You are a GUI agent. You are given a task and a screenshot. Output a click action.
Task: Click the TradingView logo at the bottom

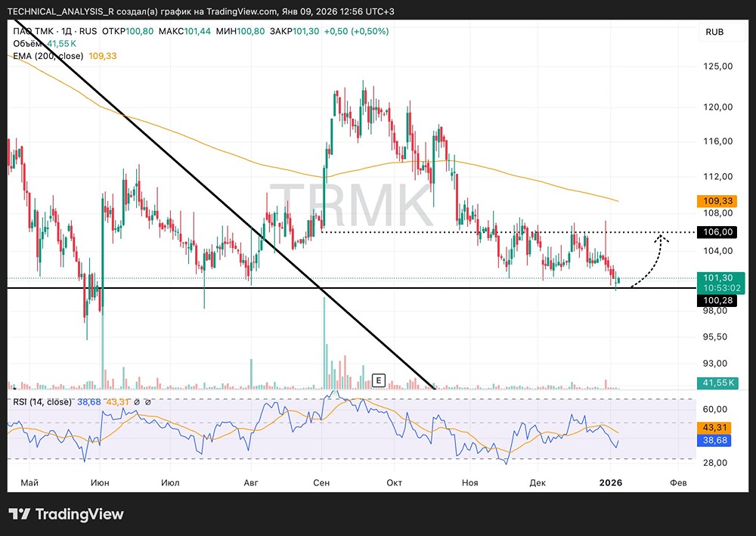coord(67,514)
